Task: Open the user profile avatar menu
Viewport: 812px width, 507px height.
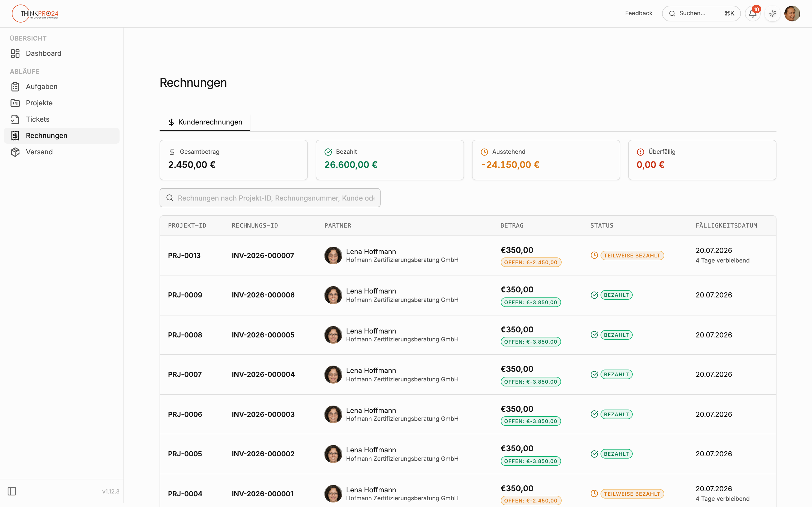Action: [792, 14]
